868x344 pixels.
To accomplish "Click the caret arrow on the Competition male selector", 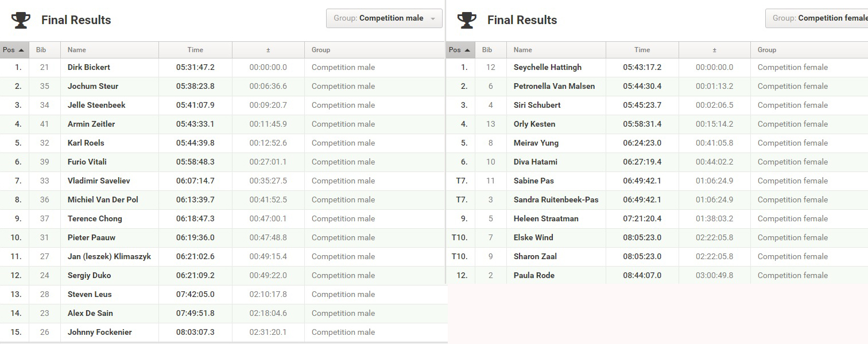I will click(x=432, y=18).
